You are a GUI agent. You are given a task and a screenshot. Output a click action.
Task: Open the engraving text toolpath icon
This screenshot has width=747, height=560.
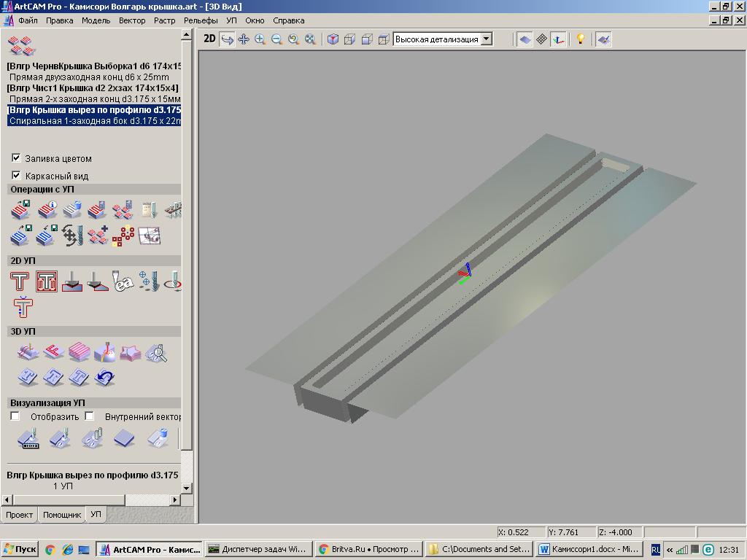(x=123, y=281)
